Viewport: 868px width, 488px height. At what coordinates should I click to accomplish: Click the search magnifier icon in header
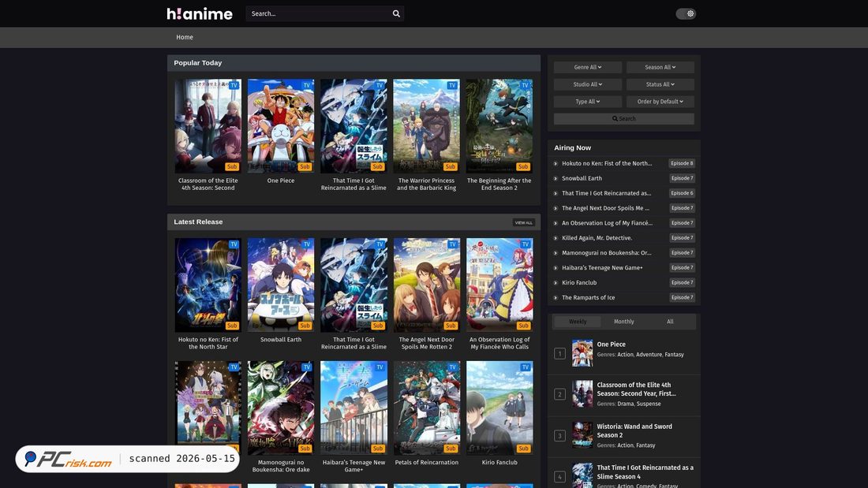(396, 14)
